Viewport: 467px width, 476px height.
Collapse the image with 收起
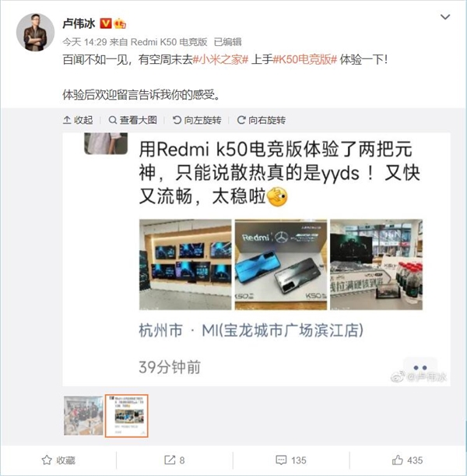(78, 120)
